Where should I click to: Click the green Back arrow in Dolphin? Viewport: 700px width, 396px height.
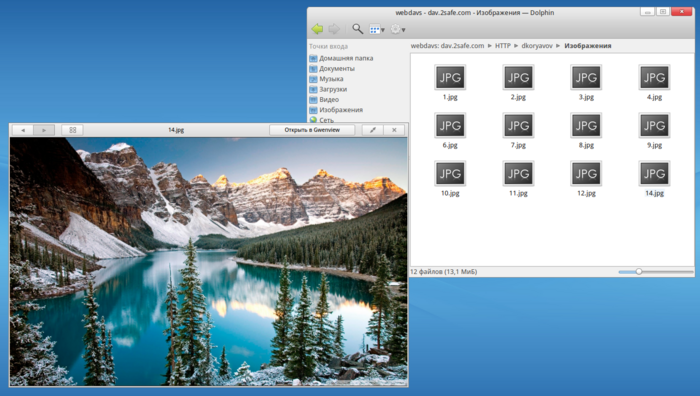[317, 29]
